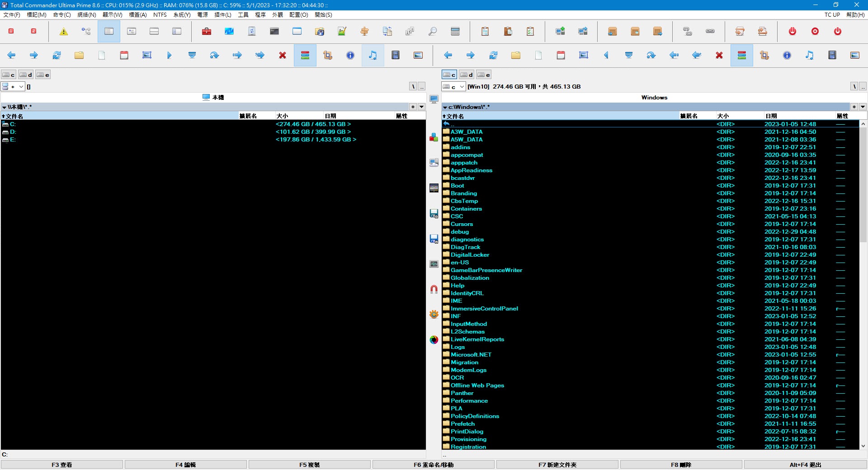This screenshot has width=868, height=470.
Task: Open the asterisk favorites button in right panel
Action: click(x=854, y=107)
